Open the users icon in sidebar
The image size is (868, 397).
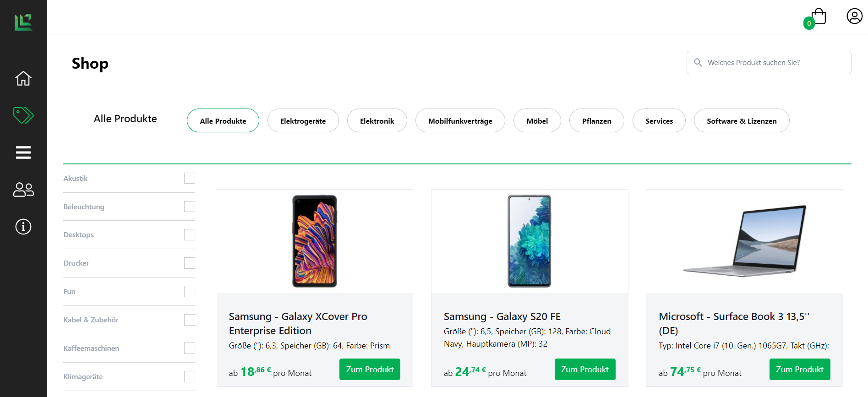pos(23,190)
